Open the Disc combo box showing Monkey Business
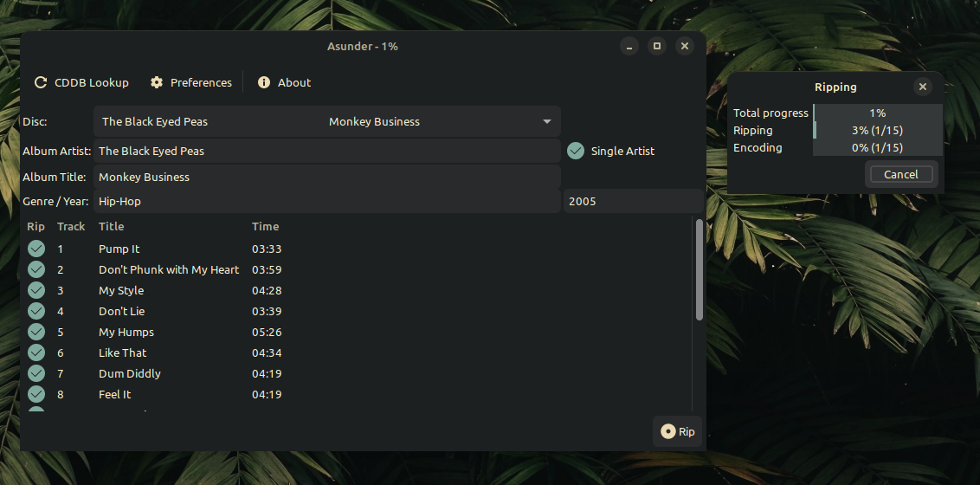This screenshot has width=980, height=485. pos(327,121)
